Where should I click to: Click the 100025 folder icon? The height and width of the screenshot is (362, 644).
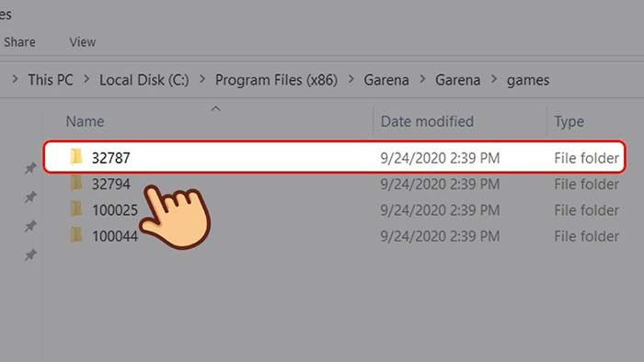[76, 209]
